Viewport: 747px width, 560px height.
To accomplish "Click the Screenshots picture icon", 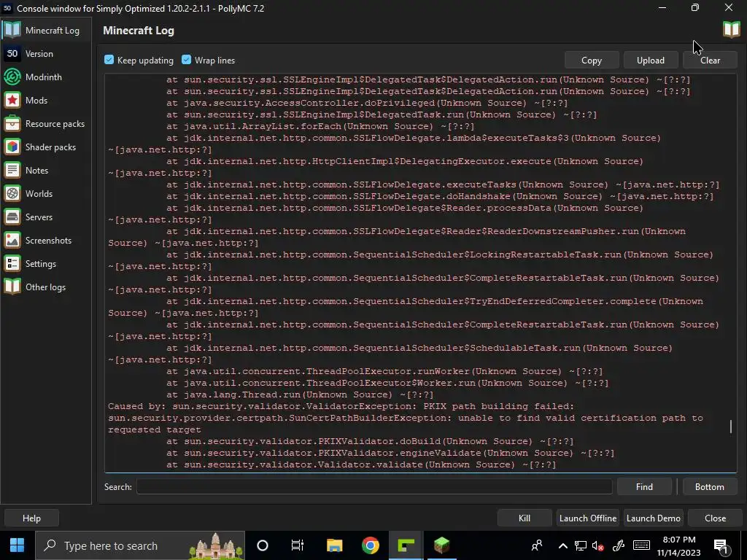I will pyautogui.click(x=12, y=240).
